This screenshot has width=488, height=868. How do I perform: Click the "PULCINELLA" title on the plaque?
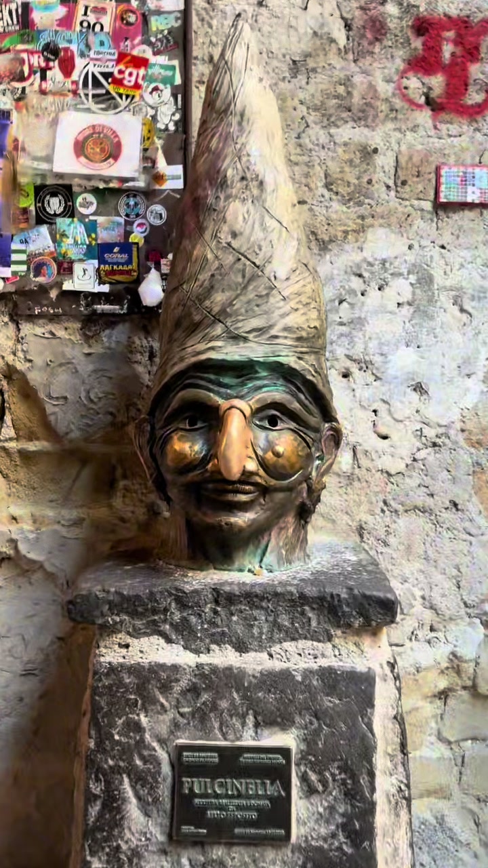click(232, 787)
